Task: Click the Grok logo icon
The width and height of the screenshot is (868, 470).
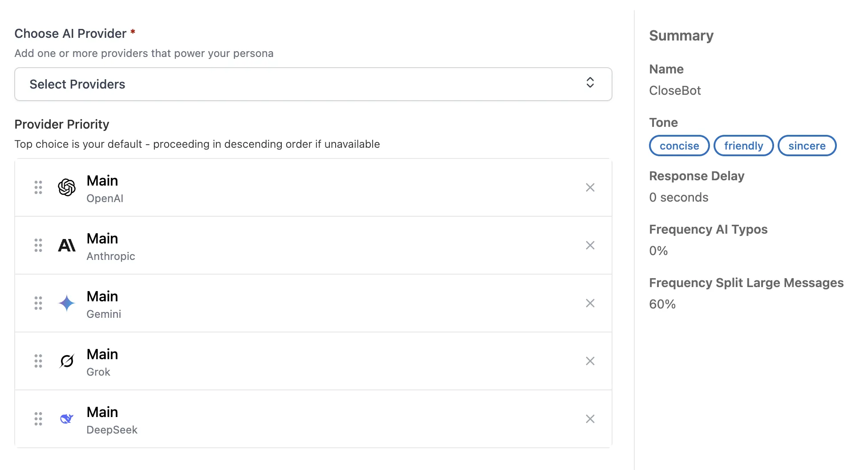Action: click(x=67, y=361)
